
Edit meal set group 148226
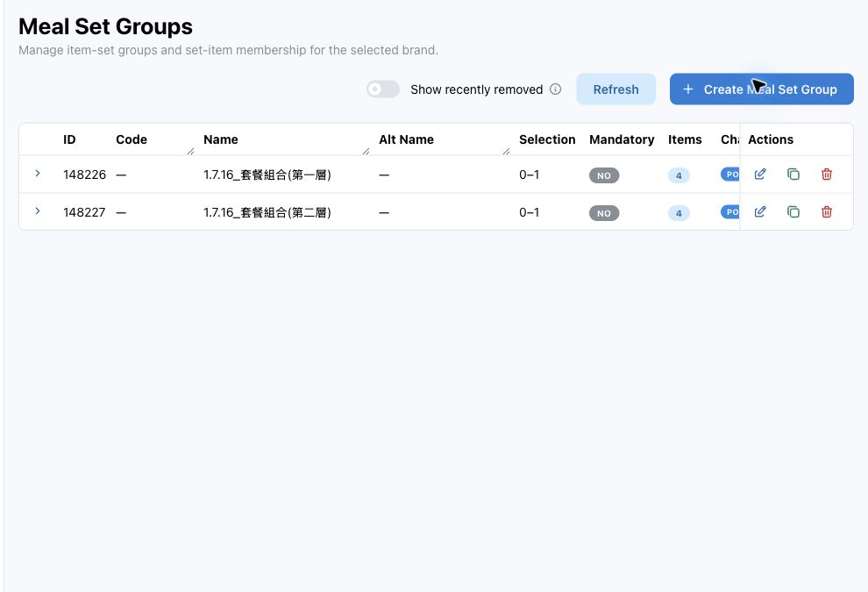(760, 175)
